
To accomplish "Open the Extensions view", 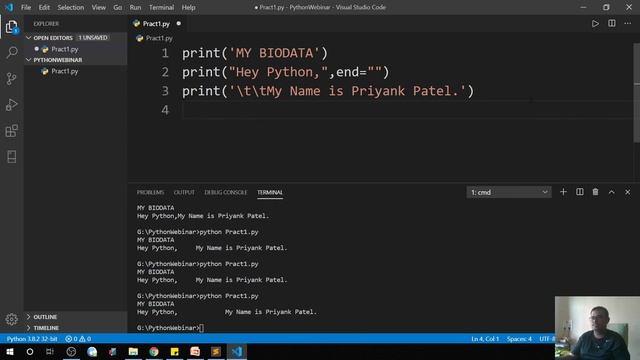I will click(x=11, y=131).
